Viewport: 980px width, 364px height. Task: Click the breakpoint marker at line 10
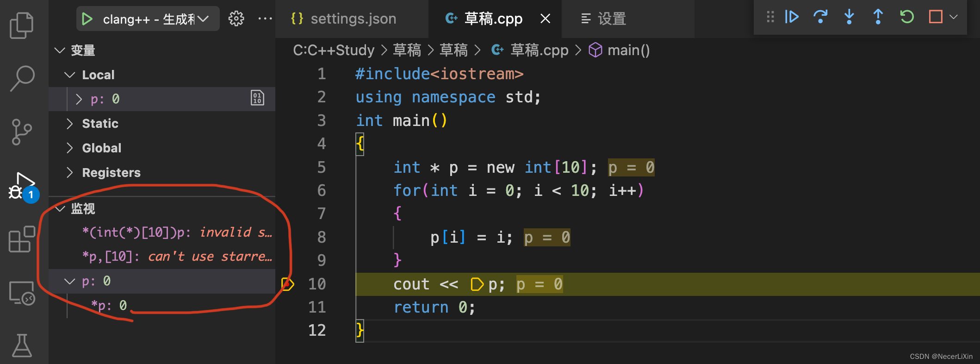click(287, 284)
